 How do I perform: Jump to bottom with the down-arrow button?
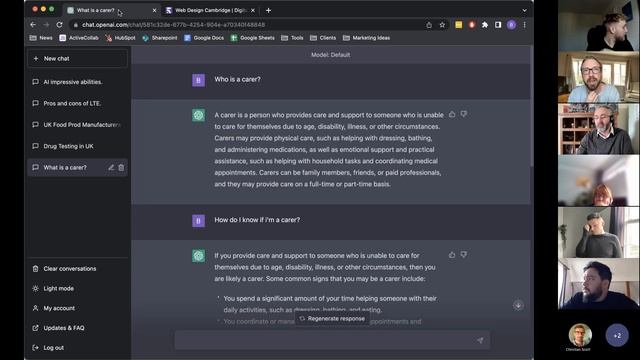(518, 305)
